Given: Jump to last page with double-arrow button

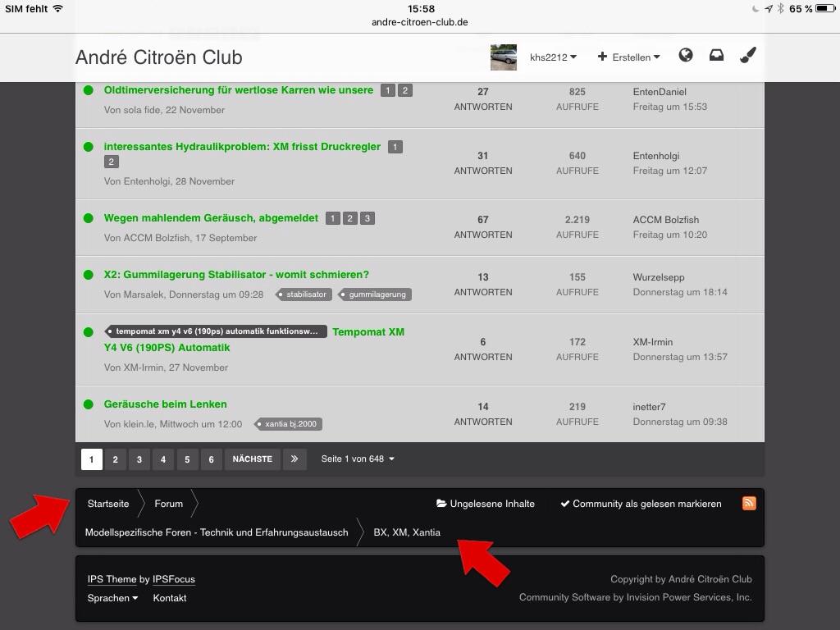Looking at the screenshot, I should pos(294,459).
